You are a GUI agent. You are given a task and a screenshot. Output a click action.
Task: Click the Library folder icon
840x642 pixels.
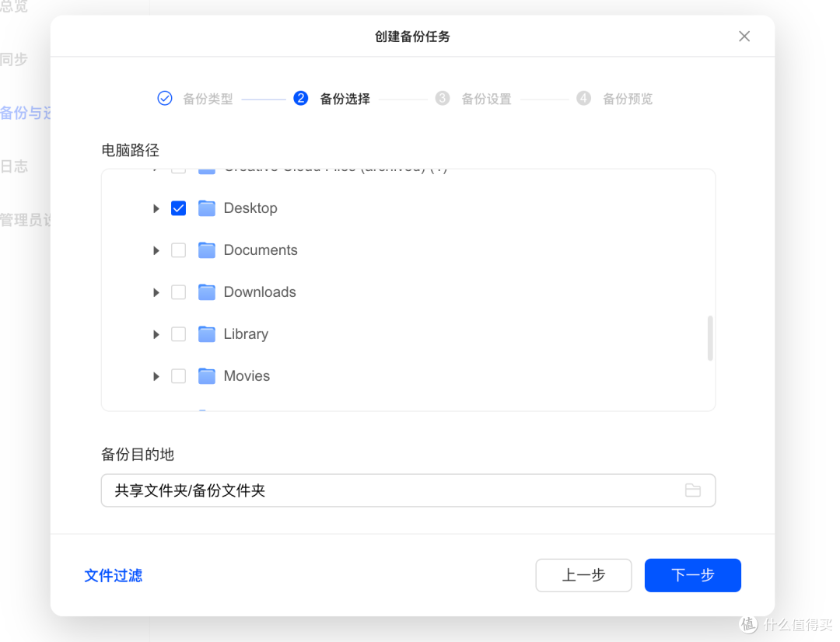click(x=207, y=334)
